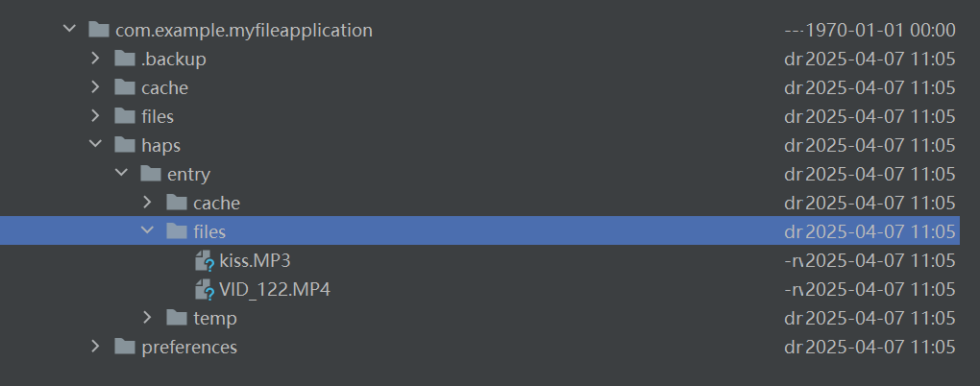This screenshot has height=386, width=980.
Task: Expand the .backup folder chevron
Action: point(96,58)
